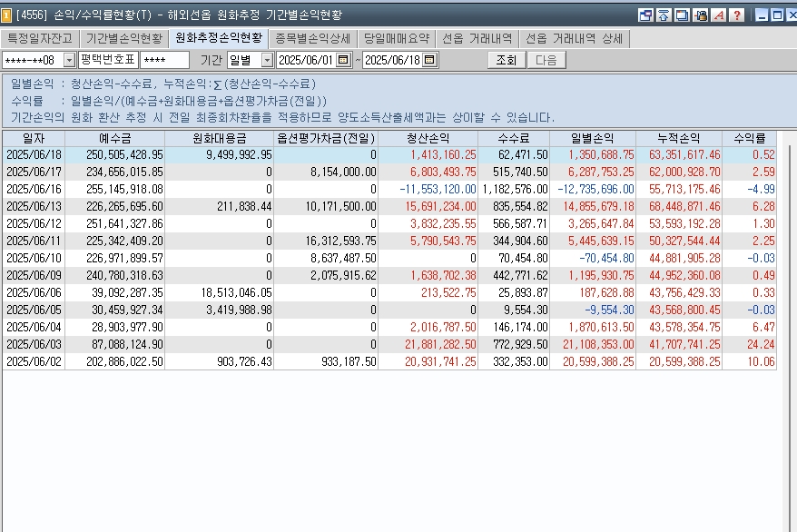Click the 수익률 column header
Image resolution: width=797 pixels, height=532 pixels.
pyautogui.click(x=750, y=138)
